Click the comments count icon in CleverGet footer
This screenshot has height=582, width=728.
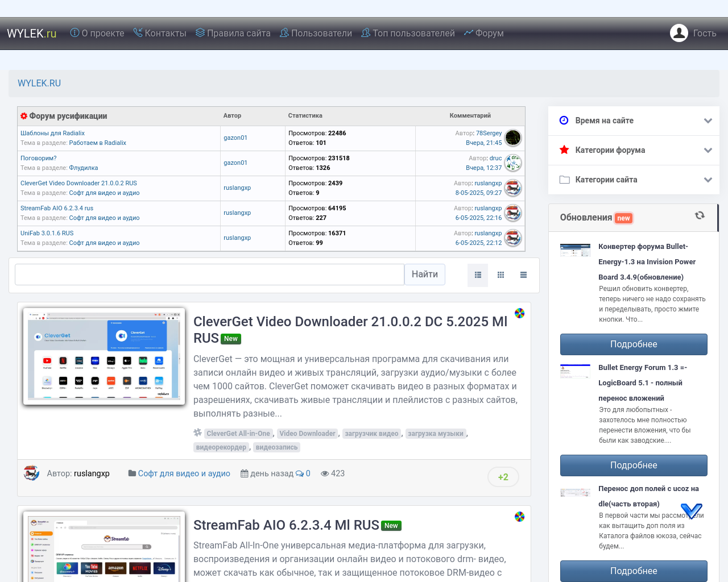click(300, 473)
